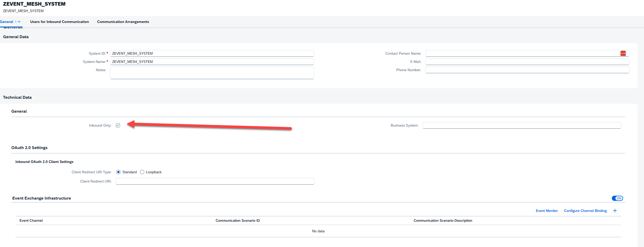644x247 pixels.
Task: Click the plus icon to add event channel
Action: coord(615,211)
